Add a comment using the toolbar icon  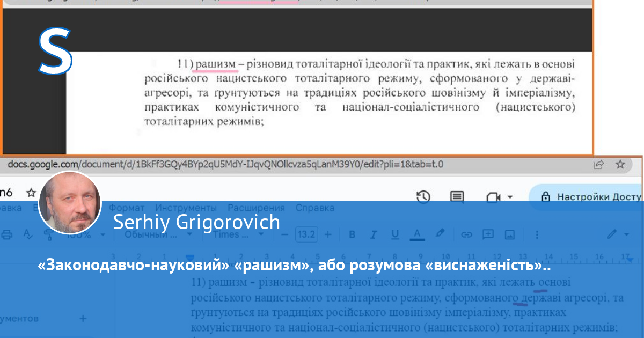[x=488, y=234]
